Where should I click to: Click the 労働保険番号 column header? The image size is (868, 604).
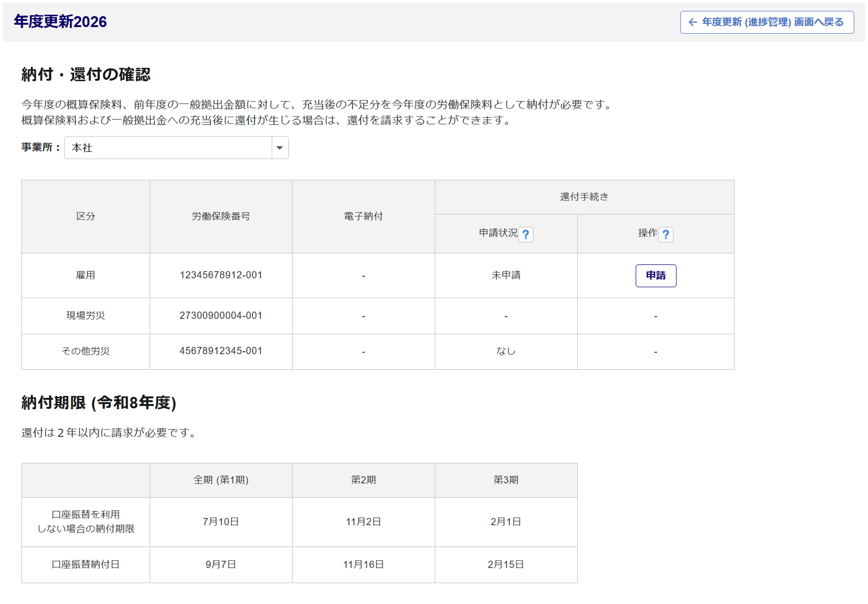point(221,217)
